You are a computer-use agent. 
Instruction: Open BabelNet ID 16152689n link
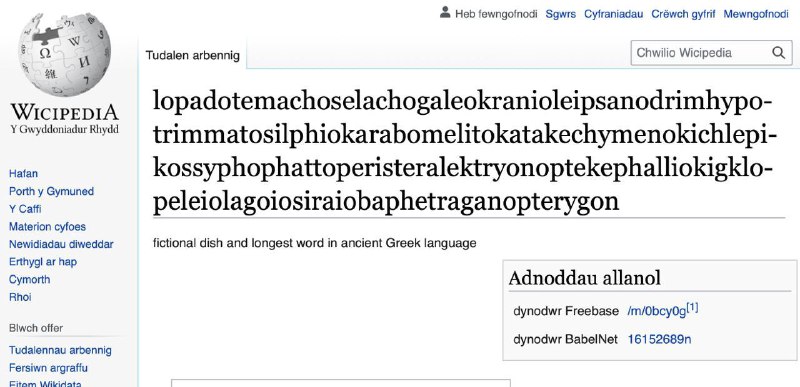point(659,339)
